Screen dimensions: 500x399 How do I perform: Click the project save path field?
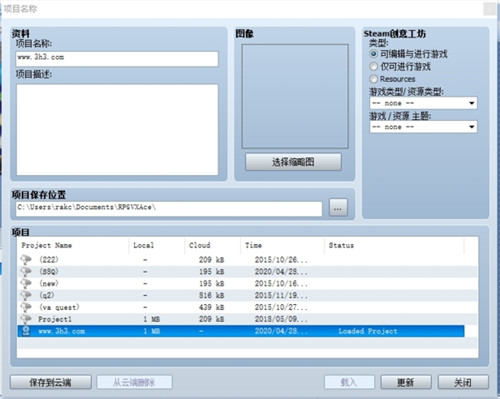coord(169,209)
